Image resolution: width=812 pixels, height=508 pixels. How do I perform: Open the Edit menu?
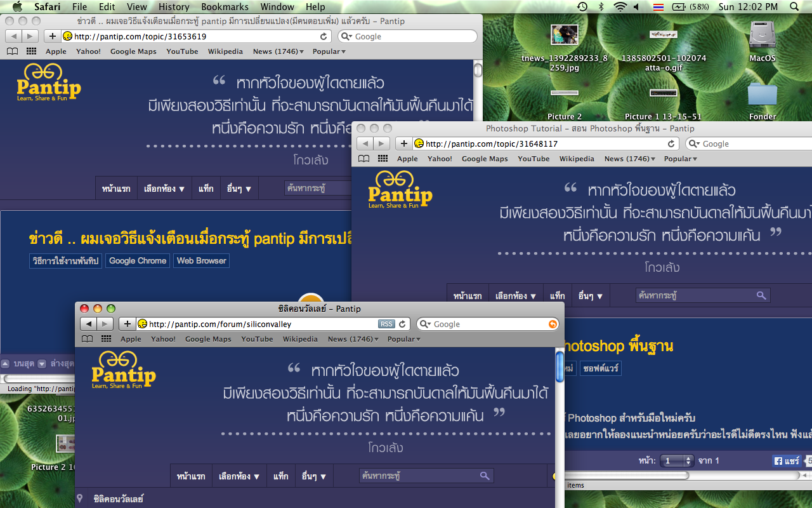click(107, 7)
